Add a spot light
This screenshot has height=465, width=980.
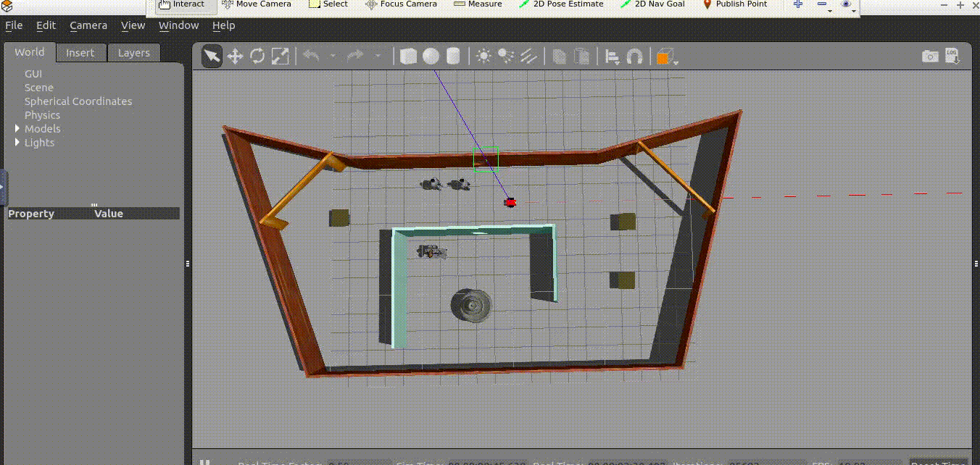(x=506, y=56)
